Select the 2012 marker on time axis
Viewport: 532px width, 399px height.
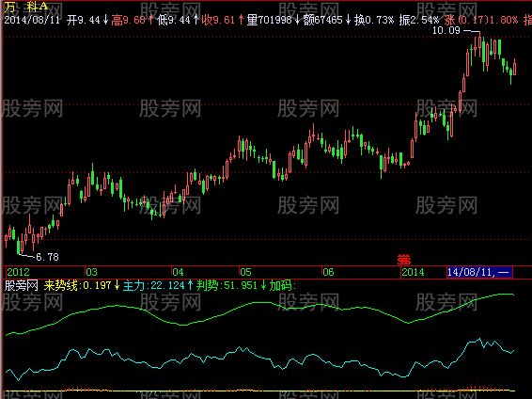(18, 272)
